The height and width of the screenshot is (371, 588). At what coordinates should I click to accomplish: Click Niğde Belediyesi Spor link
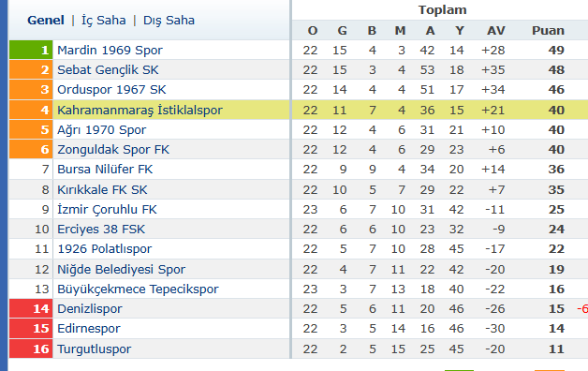coord(121,269)
